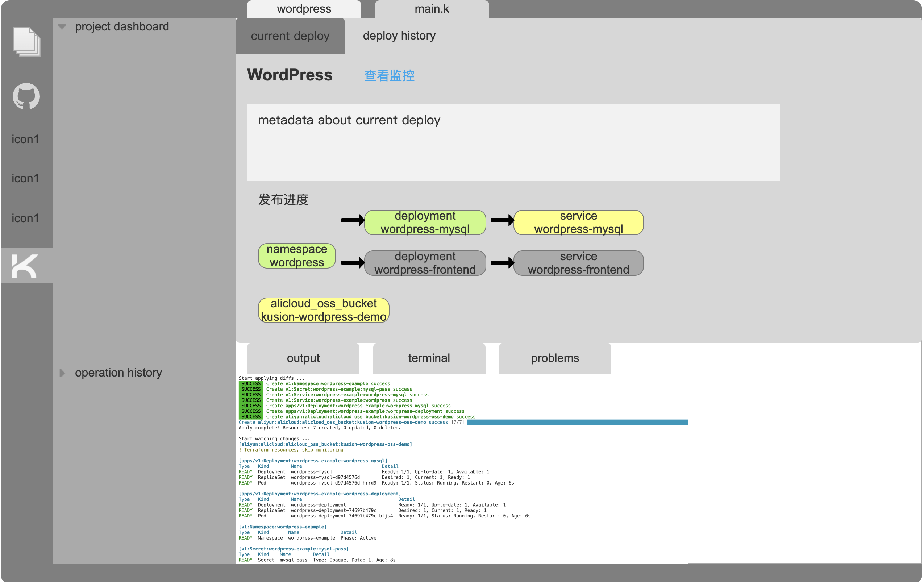Click the blue apply progress bar
924x582 pixels.
point(578,423)
